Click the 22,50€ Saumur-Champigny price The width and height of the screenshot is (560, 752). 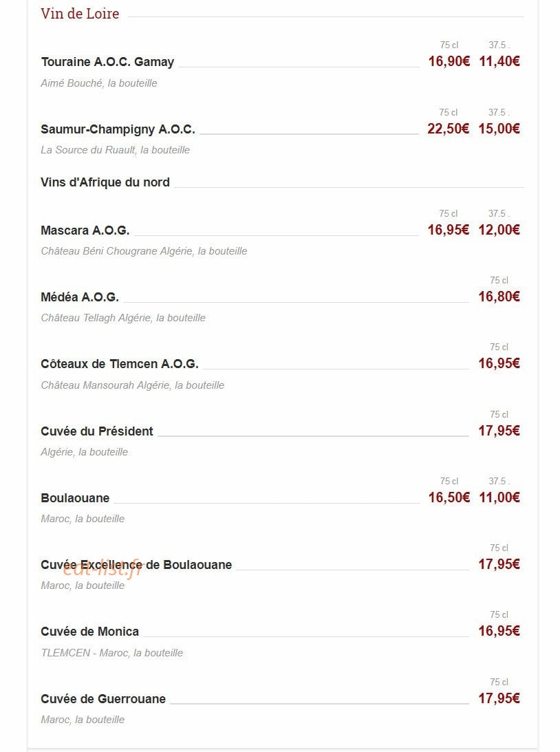pyautogui.click(x=449, y=129)
